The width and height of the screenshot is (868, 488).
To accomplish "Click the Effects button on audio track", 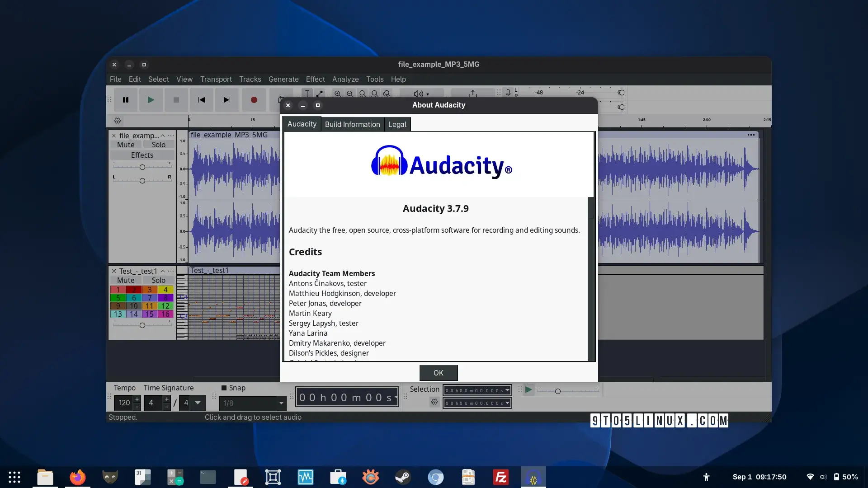I will 142,155.
